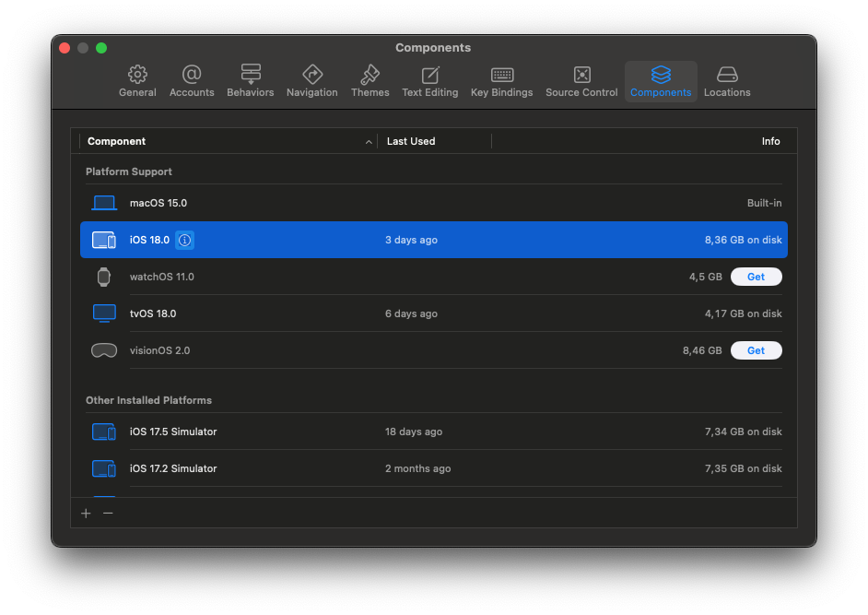Image resolution: width=868 pixels, height=615 pixels.
Task: Open the General settings tab
Action: 137,81
